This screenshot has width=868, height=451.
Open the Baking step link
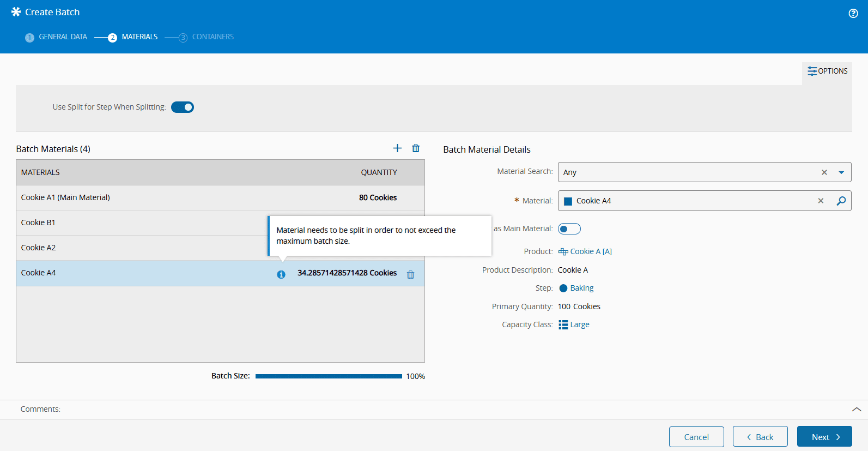tap(581, 288)
